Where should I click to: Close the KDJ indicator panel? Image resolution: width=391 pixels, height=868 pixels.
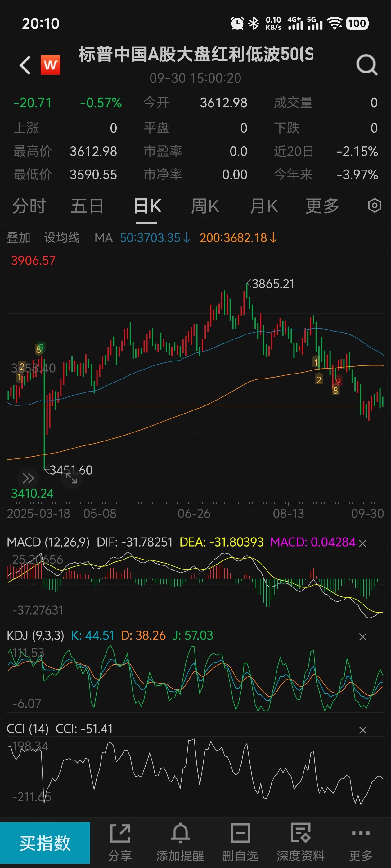[363, 636]
